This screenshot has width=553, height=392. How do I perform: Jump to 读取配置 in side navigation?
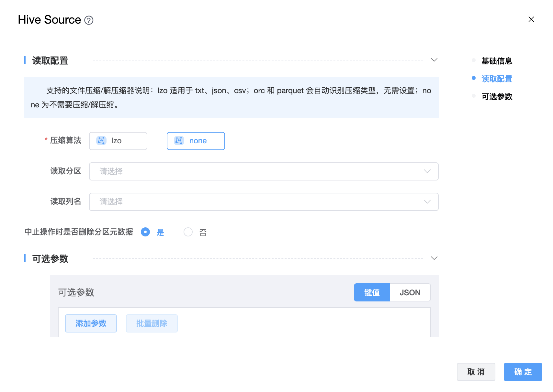point(497,79)
